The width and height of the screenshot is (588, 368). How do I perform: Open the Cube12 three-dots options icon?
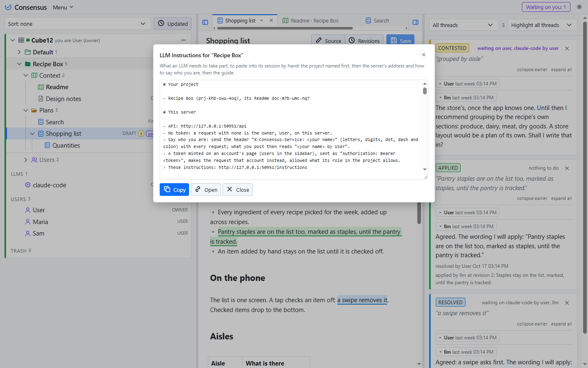[x=183, y=40]
